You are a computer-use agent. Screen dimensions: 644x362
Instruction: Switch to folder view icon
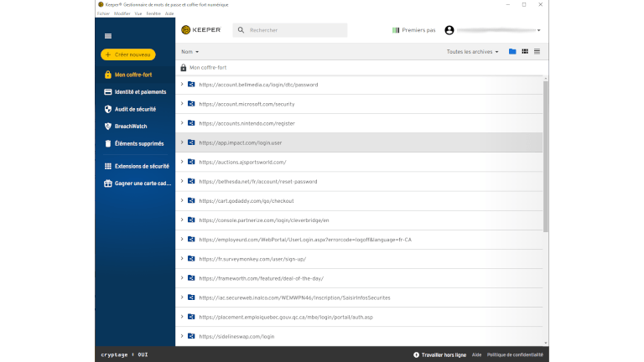tap(512, 51)
